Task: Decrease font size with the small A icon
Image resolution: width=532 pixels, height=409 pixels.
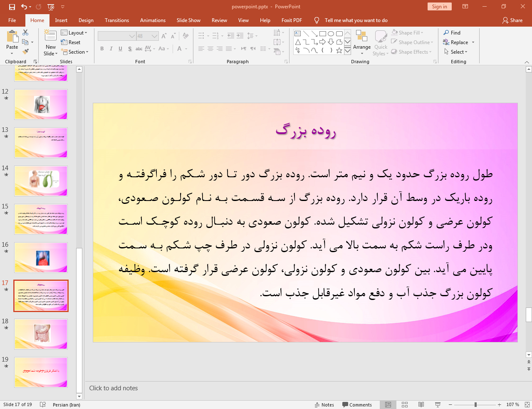Action: click(173, 36)
